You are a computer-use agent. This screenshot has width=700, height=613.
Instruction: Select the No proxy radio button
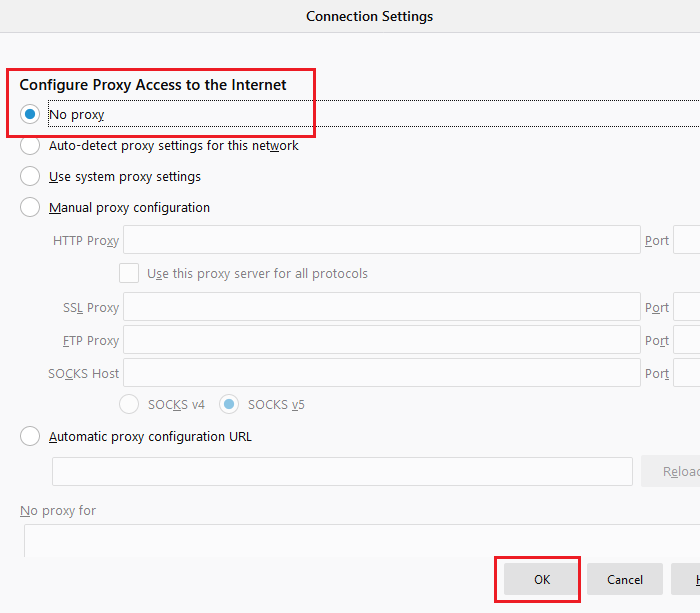click(30, 115)
